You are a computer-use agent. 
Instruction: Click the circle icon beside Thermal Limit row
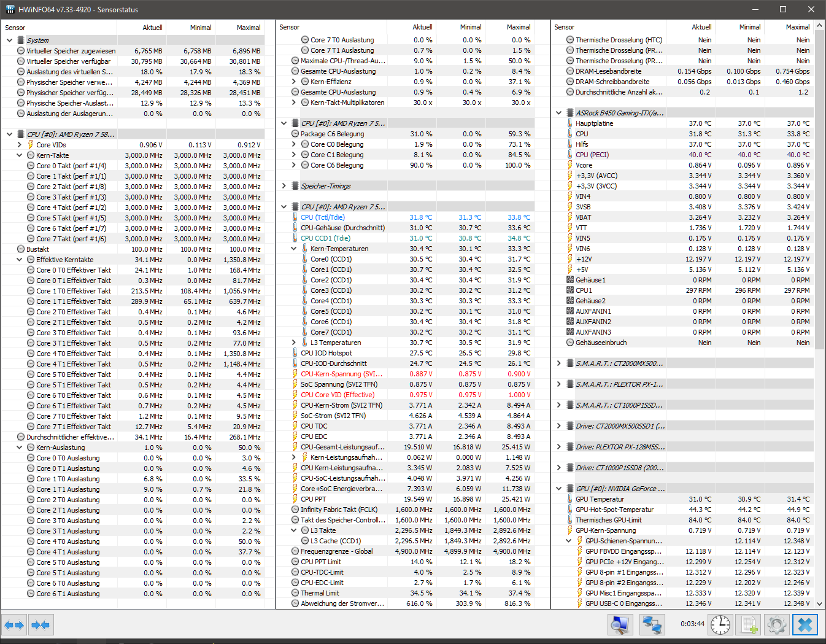[x=295, y=593]
